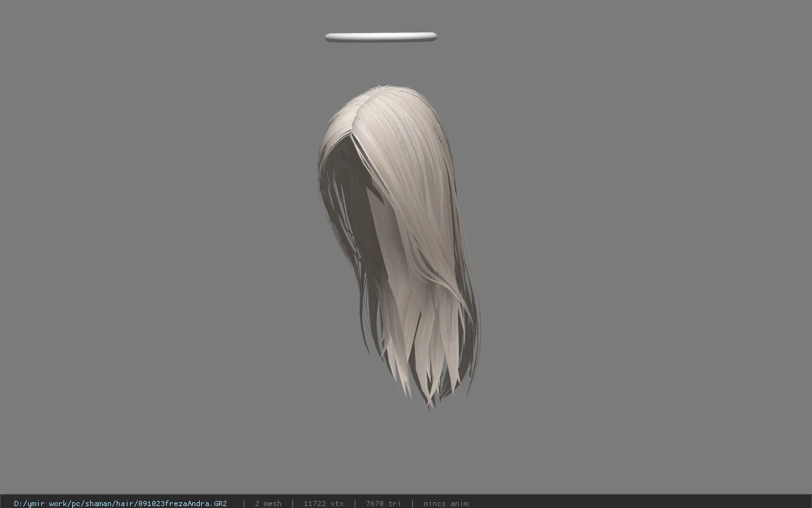Screen dimensions: 812x508
Task: Click the '11722 vtx' vertex count
Action: coord(324,504)
